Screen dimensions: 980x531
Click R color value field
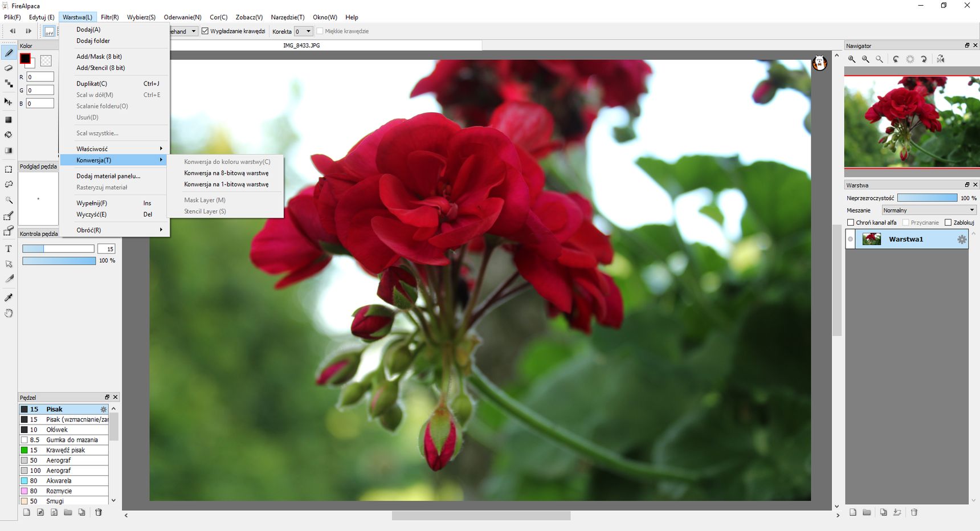click(x=40, y=77)
